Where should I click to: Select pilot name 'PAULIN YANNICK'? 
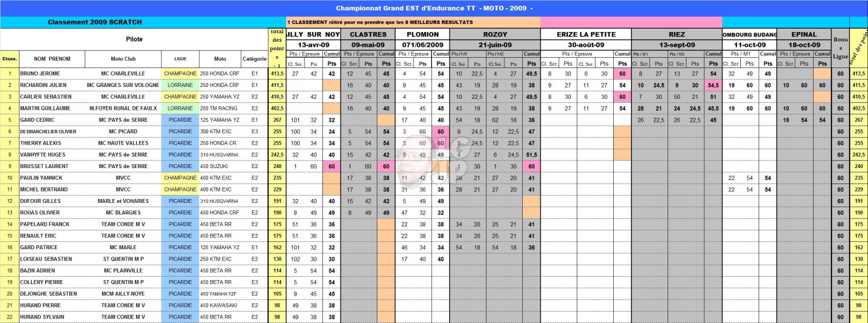coord(41,178)
